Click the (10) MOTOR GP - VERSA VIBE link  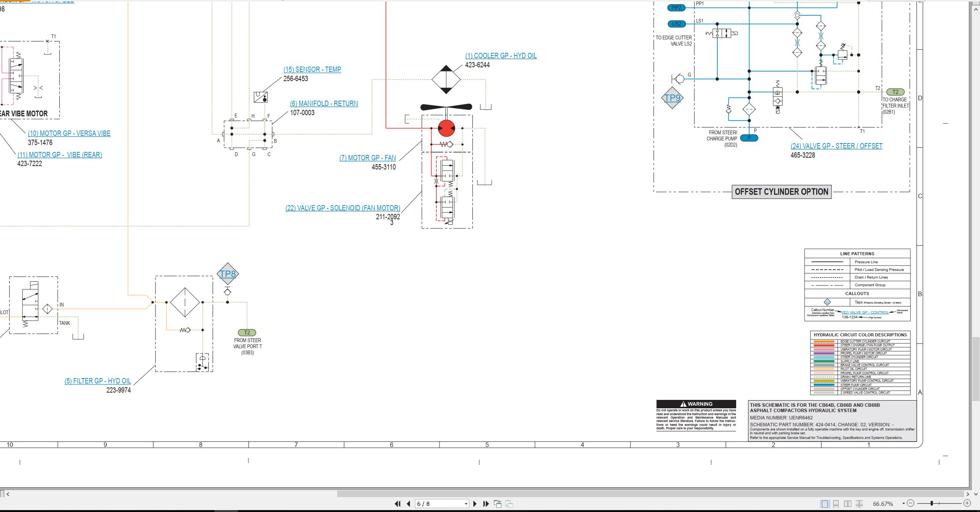(69, 133)
